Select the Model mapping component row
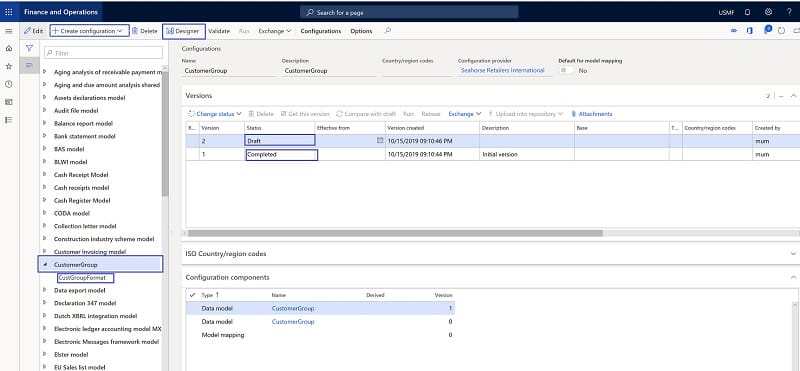The image size is (800, 371). tap(320, 335)
